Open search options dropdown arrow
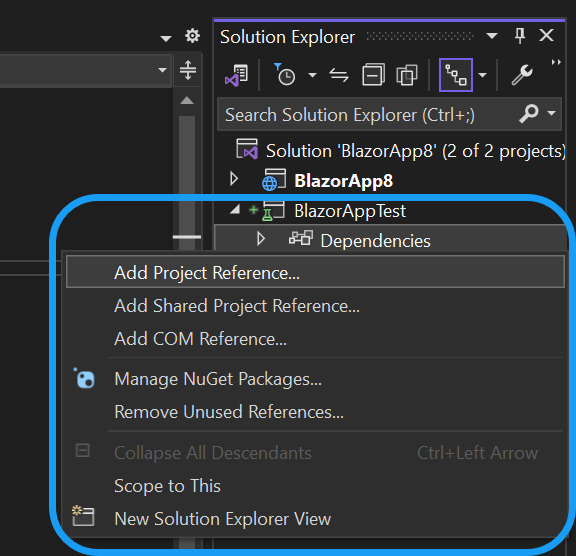This screenshot has width=576, height=556. (551, 113)
